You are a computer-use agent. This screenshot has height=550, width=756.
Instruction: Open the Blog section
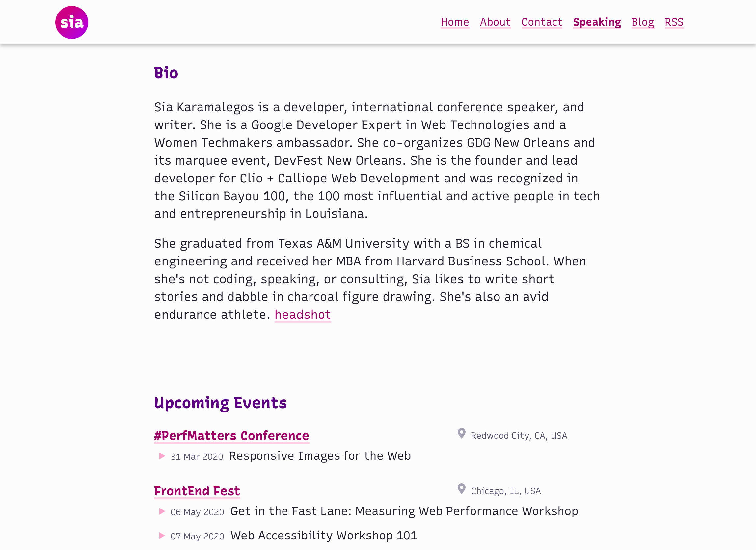[x=643, y=22]
